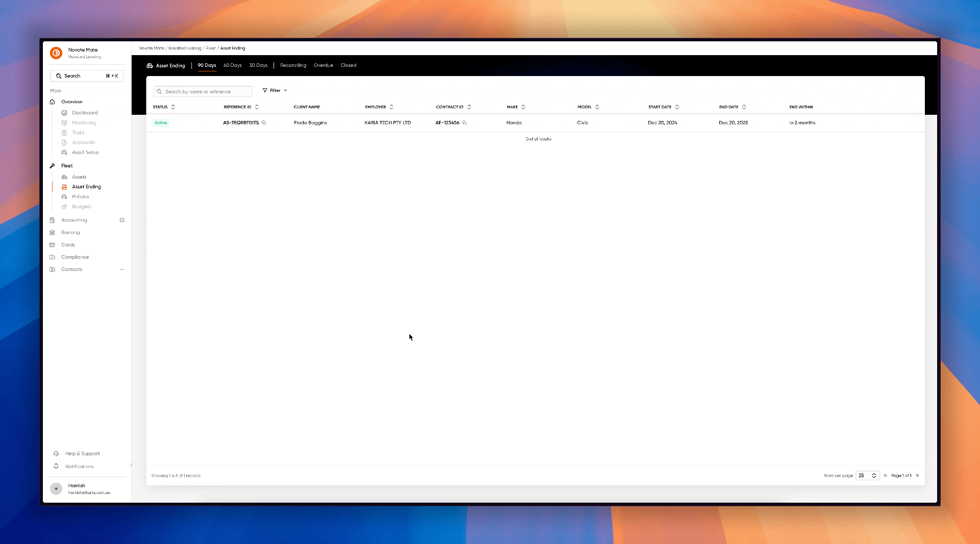Open the Filter dropdown
Screen dimensions: 980x544
pyautogui.click(x=275, y=90)
